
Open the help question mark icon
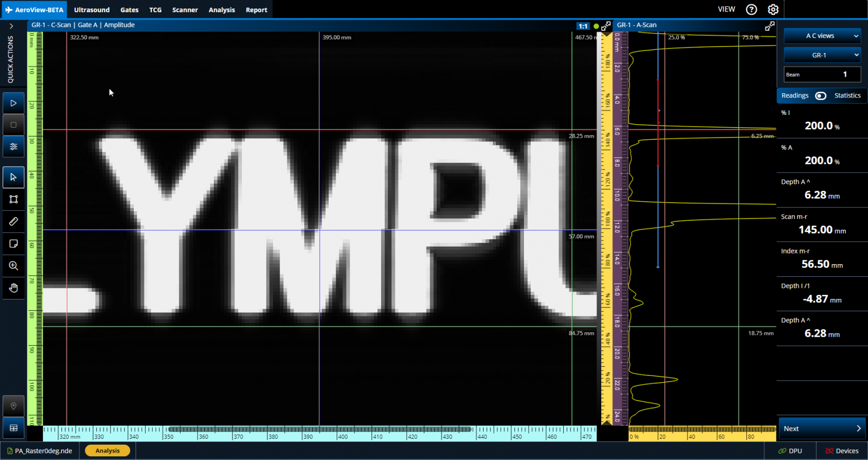pos(751,10)
